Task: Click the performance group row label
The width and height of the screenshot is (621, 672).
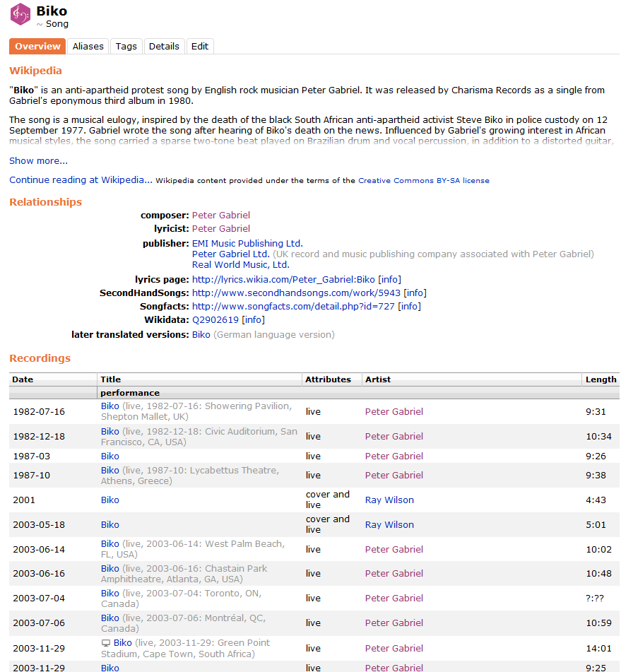Action: (130, 393)
